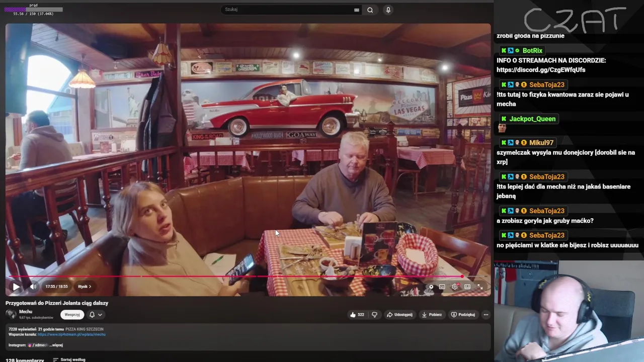Open player settings gear

(x=455, y=287)
